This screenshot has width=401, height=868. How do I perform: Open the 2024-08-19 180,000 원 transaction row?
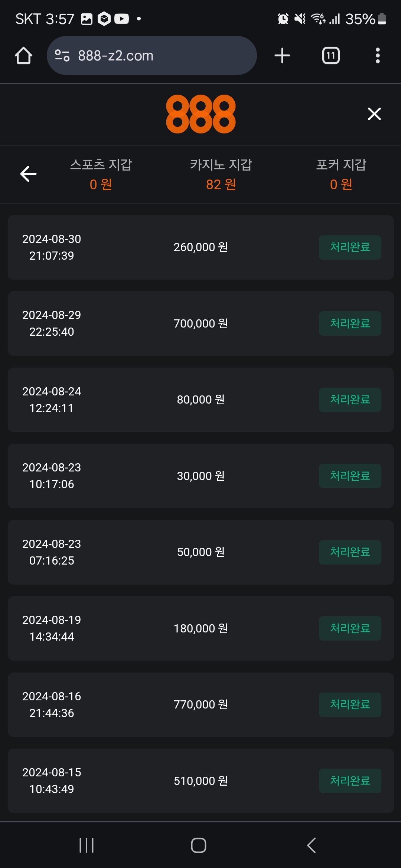[x=200, y=628]
